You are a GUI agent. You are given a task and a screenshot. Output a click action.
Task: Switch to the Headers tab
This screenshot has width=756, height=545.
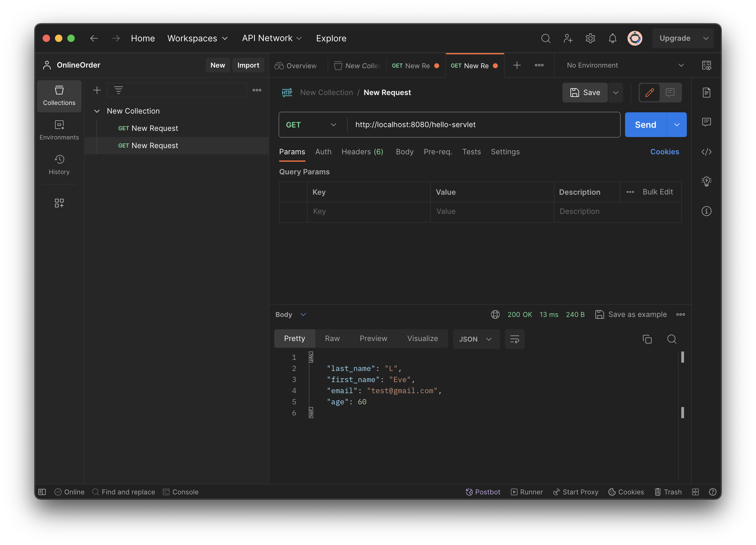(362, 151)
